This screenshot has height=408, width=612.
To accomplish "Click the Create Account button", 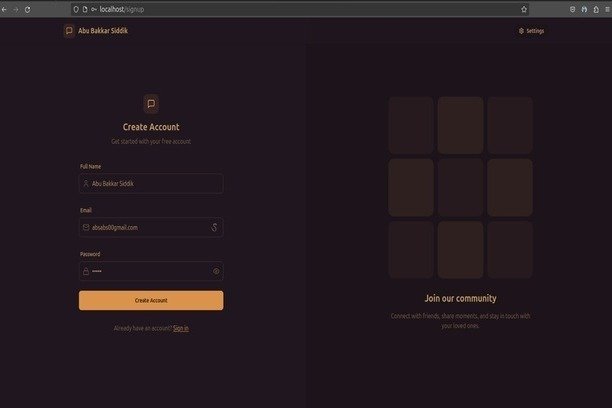I will [151, 300].
